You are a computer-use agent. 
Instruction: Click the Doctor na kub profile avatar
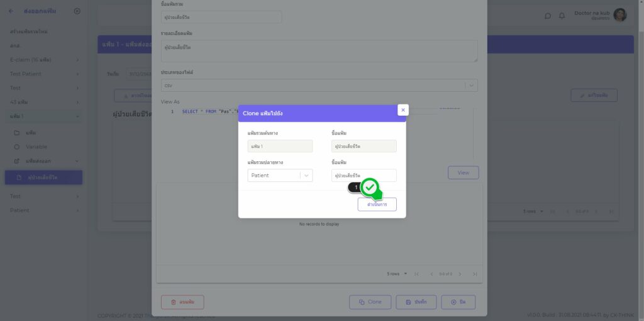point(619,15)
